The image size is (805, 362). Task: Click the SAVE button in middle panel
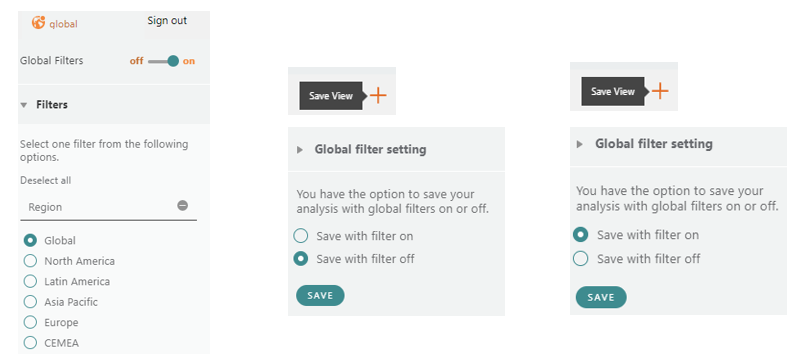point(320,295)
